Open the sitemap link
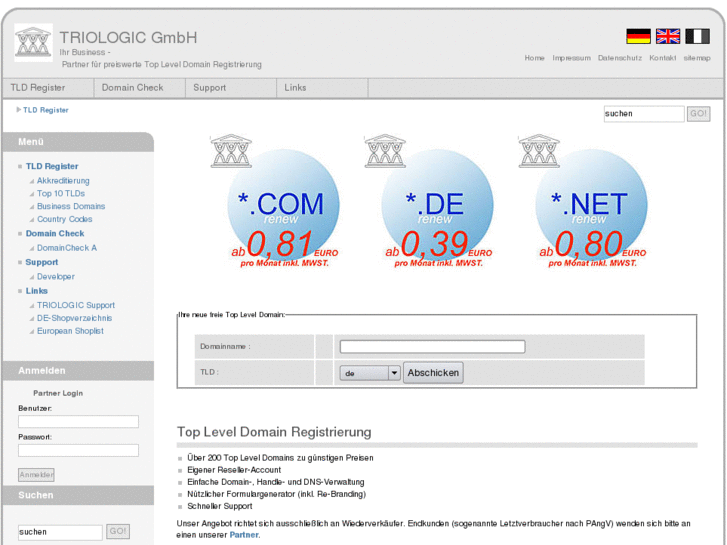 coord(697,58)
